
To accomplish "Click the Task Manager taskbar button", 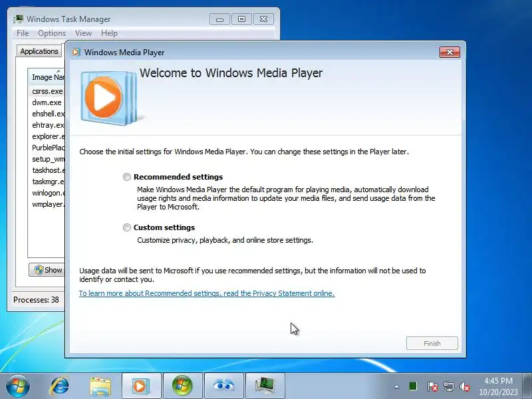I will (265, 386).
